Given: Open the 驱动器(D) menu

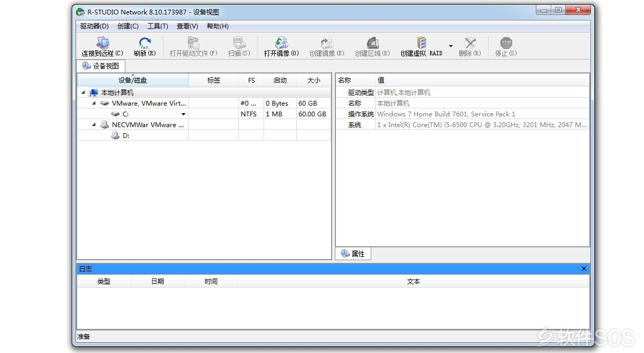Looking at the screenshot, I should coord(94,26).
